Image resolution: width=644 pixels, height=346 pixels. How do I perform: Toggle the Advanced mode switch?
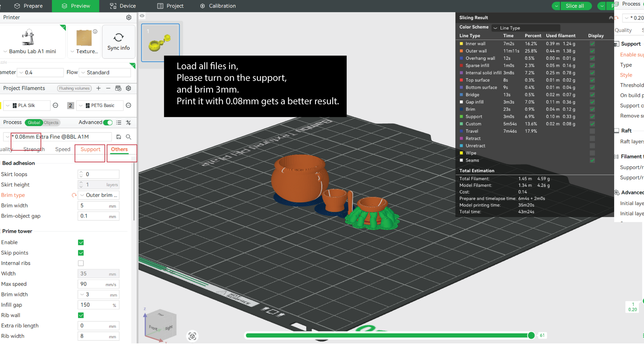coord(108,123)
